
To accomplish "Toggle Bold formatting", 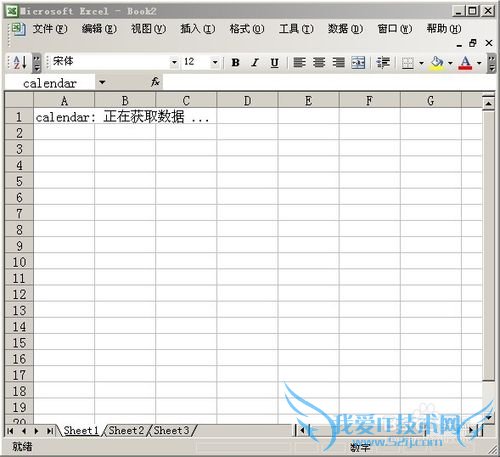I will pos(235,62).
